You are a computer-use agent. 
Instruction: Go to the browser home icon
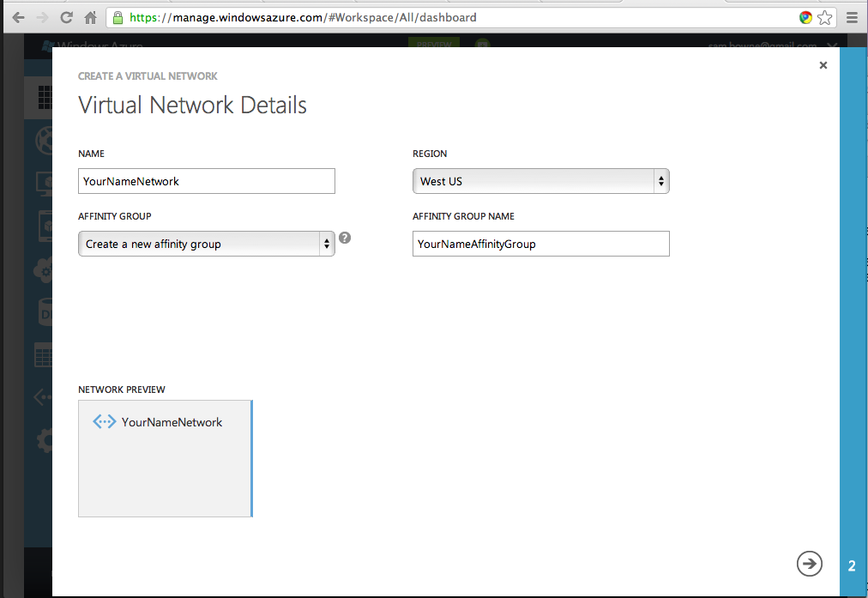(90, 18)
